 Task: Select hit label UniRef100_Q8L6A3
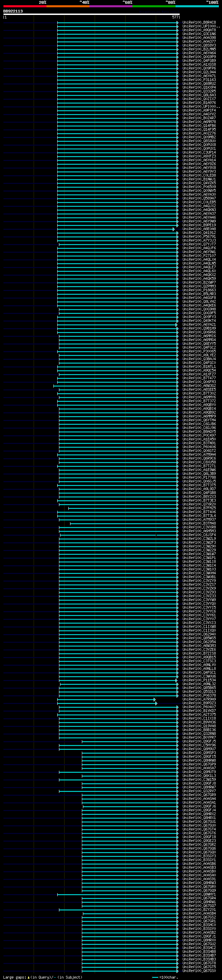click(x=199, y=95)
